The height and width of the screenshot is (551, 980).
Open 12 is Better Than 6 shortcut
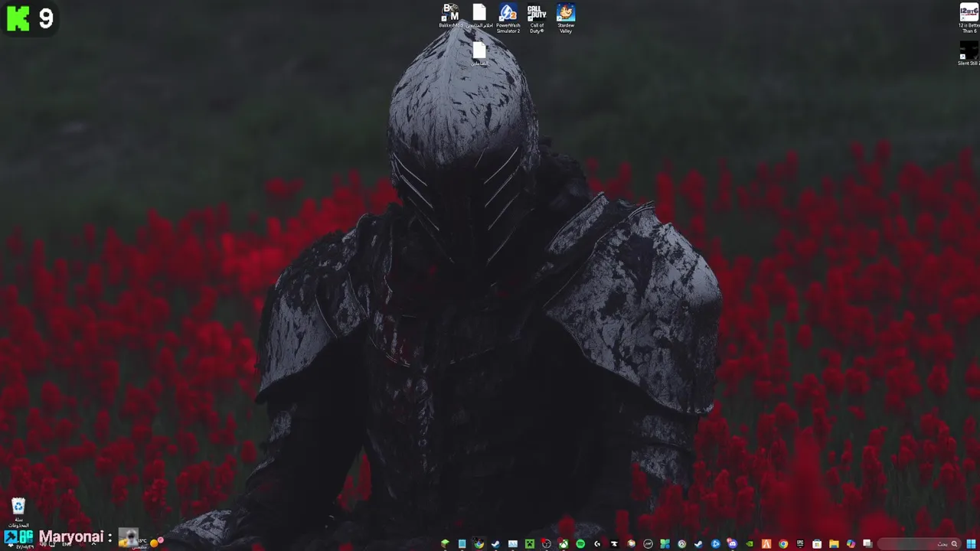(969, 18)
